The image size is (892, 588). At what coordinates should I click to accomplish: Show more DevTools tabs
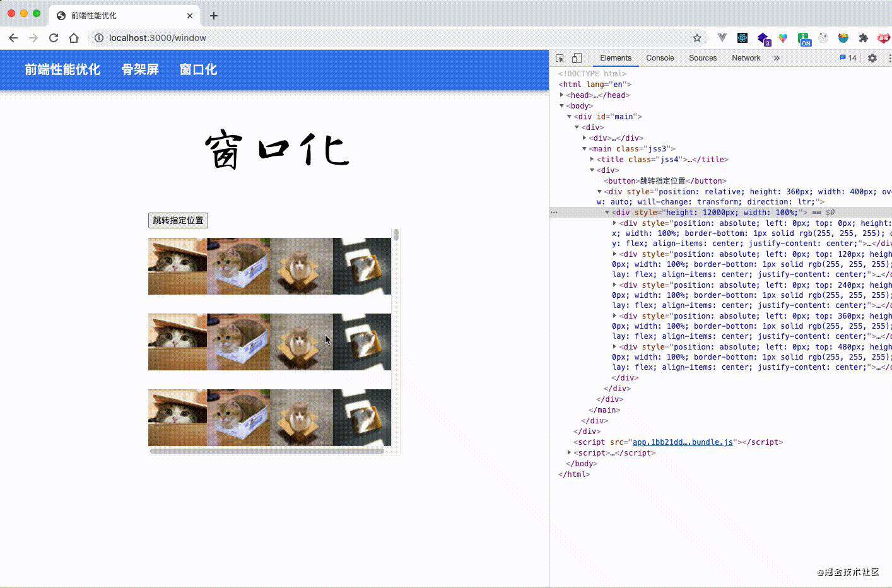[777, 58]
